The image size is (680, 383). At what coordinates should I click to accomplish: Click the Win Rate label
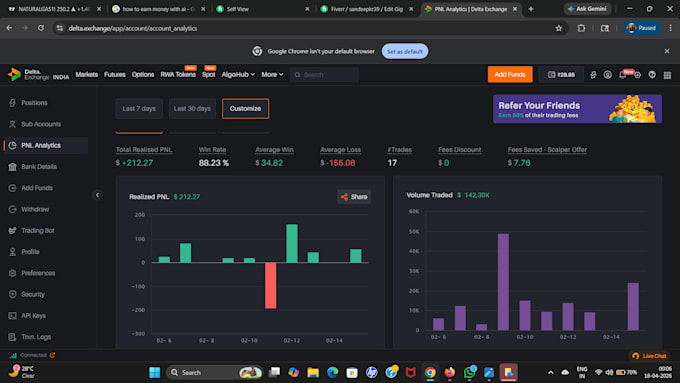[212, 150]
